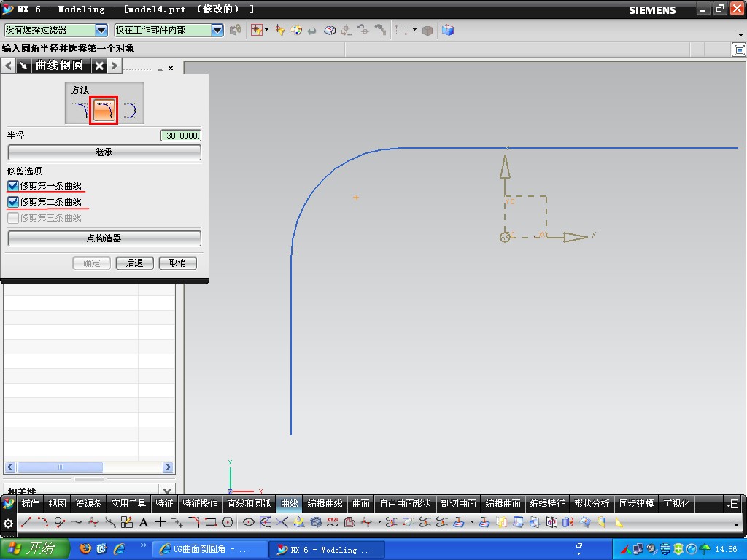Switch to the 直线和圆弧 toolbar tab
The height and width of the screenshot is (560, 747).
[x=249, y=503]
